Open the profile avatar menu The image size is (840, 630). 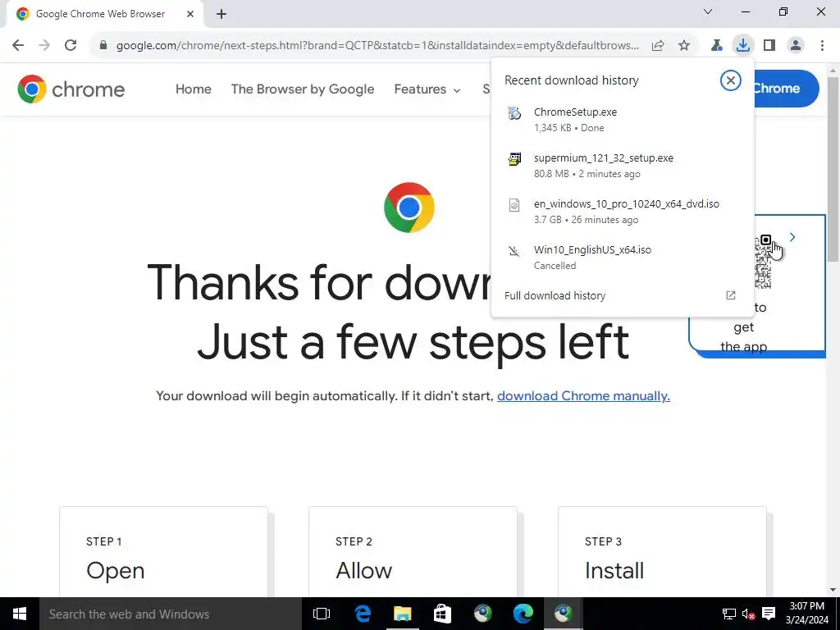pyautogui.click(x=796, y=45)
